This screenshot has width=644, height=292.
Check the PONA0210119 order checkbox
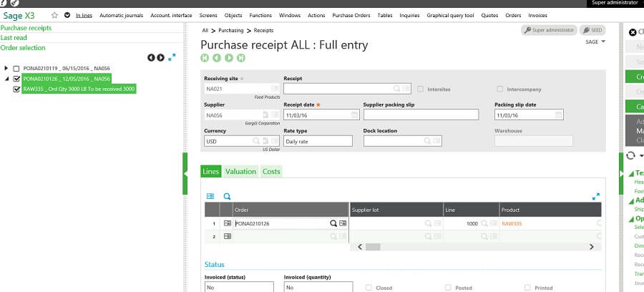coord(16,68)
